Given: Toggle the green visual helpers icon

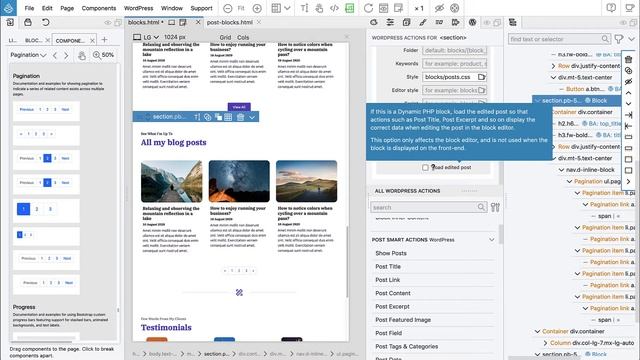Looking at the screenshot, I should tap(350, 8).
